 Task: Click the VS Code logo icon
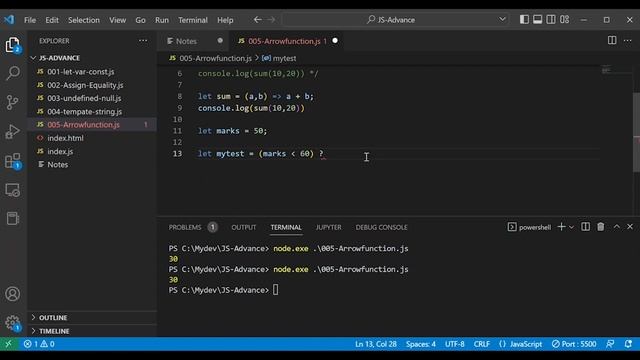pos(9,20)
